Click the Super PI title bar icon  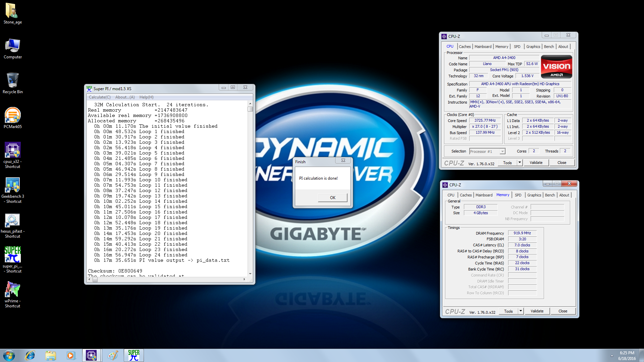pos(89,88)
